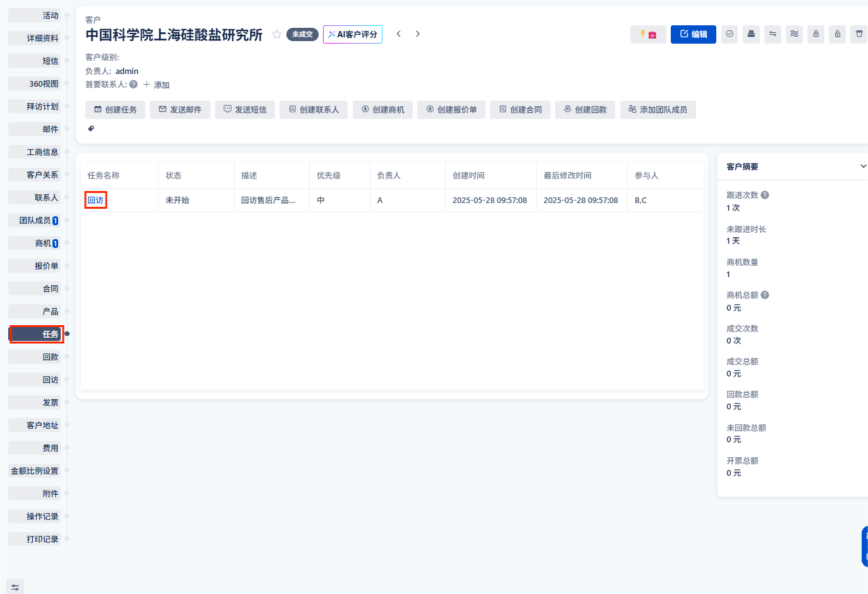
Task: Click the favorite star next to customer name
Action: pos(276,34)
